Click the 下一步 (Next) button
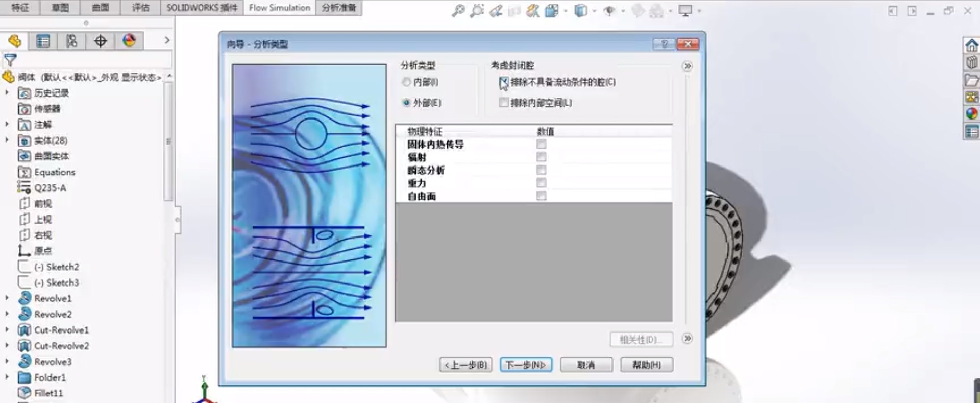 coord(526,365)
